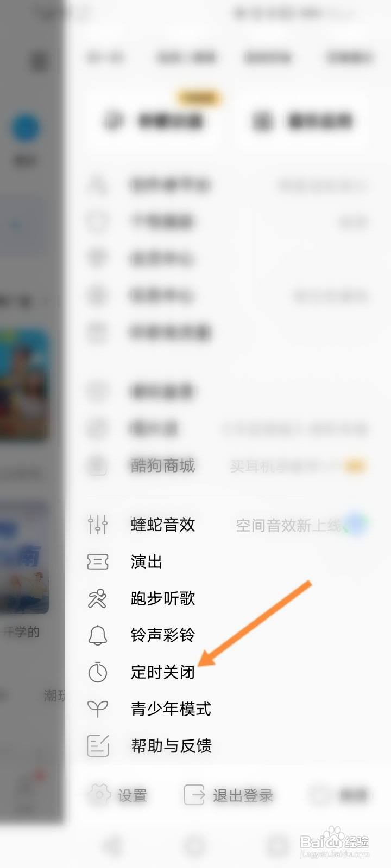Tap the bell icon for 铃声彩铃
Screen dimensions: 391x868
pyautogui.click(x=98, y=635)
